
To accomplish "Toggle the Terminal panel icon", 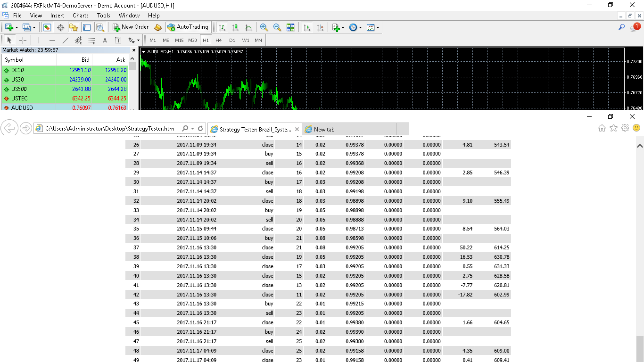I will coord(87,27).
